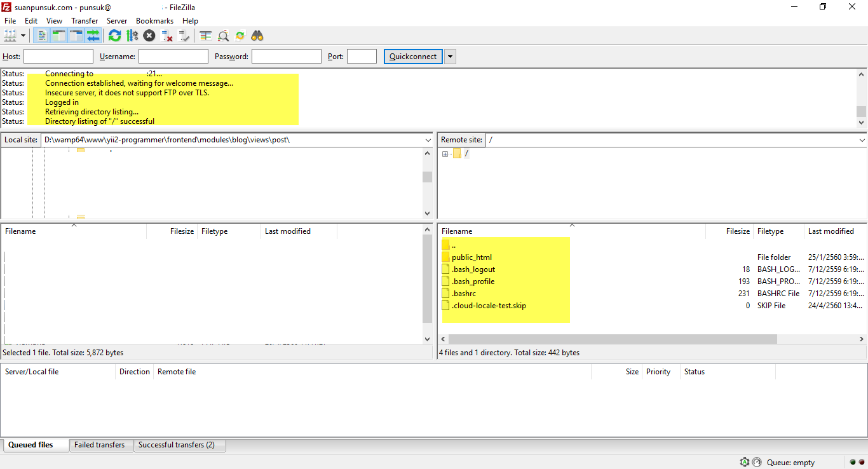868x469 pixels.
Task: Open the Site Manager dropdown arrow
Action: coord(24,36)
